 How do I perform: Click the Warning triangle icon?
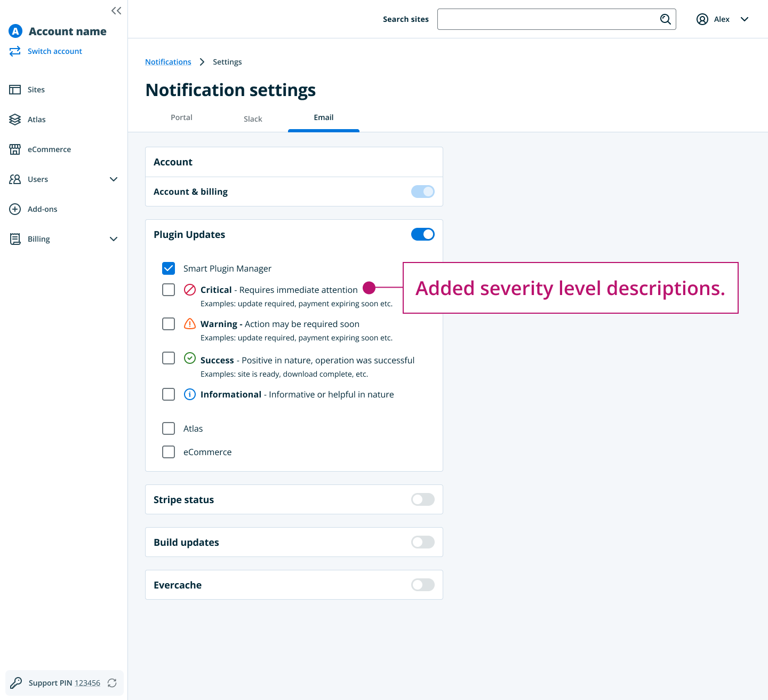coord(190,324)
